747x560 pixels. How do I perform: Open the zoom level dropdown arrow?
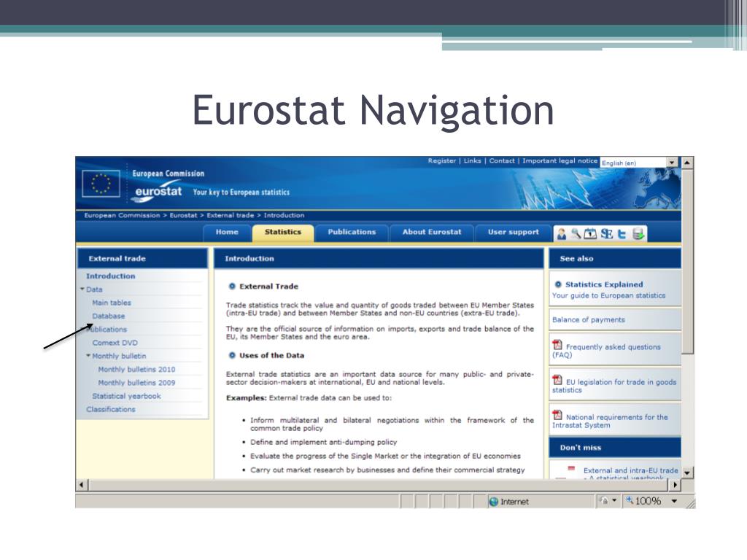click(x=674, y=501)
